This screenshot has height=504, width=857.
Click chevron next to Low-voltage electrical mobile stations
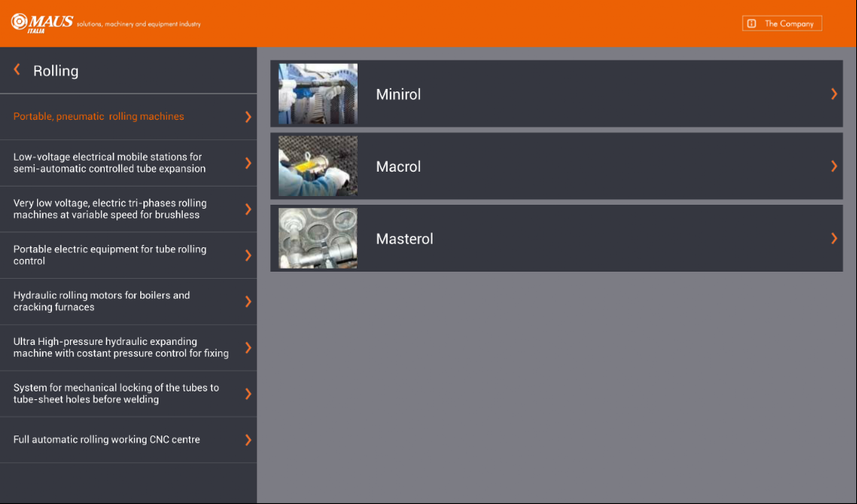click(x=248, y=163)
